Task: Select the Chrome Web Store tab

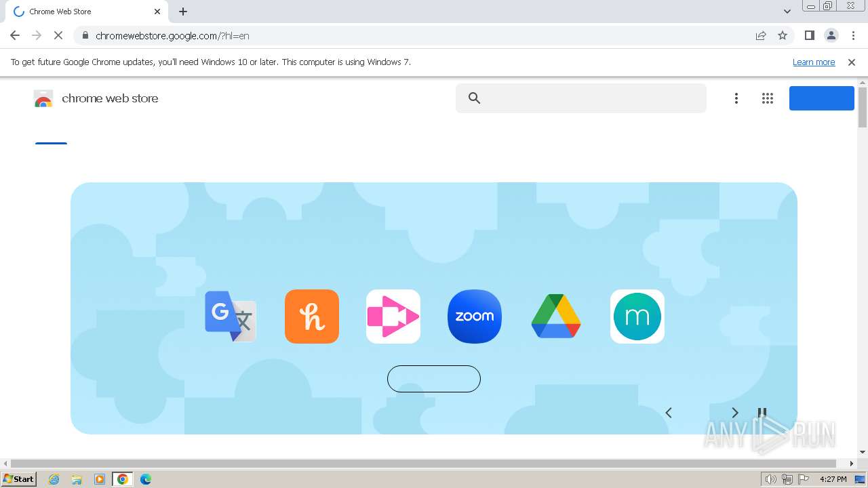Action: click(x=86, y=12)
